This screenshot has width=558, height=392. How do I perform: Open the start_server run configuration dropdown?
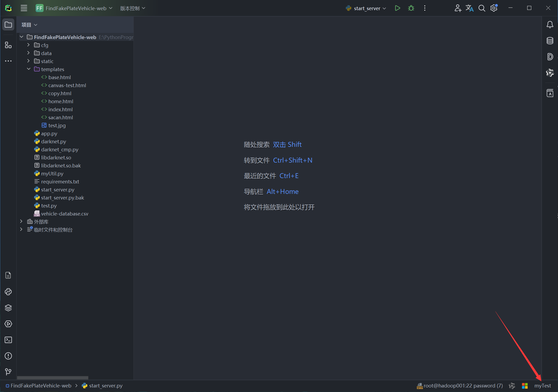[367, 8]
